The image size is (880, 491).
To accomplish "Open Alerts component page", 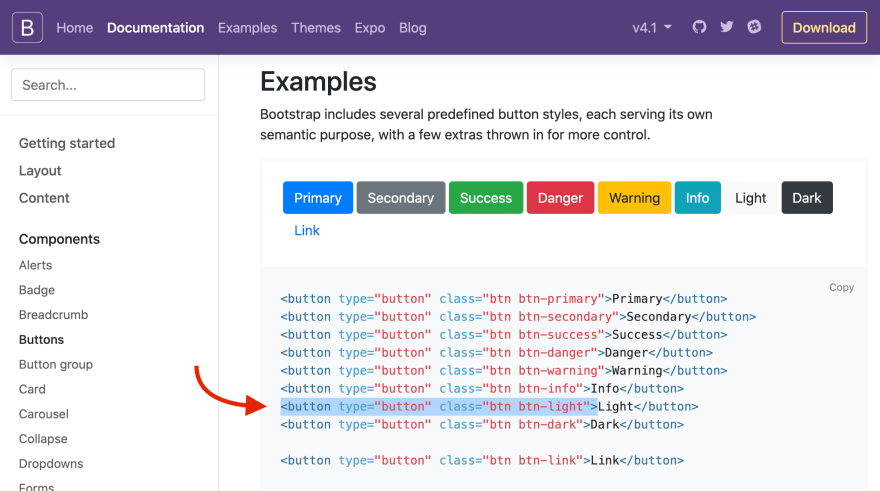I will pyautogui.click(x=35, y=265).
